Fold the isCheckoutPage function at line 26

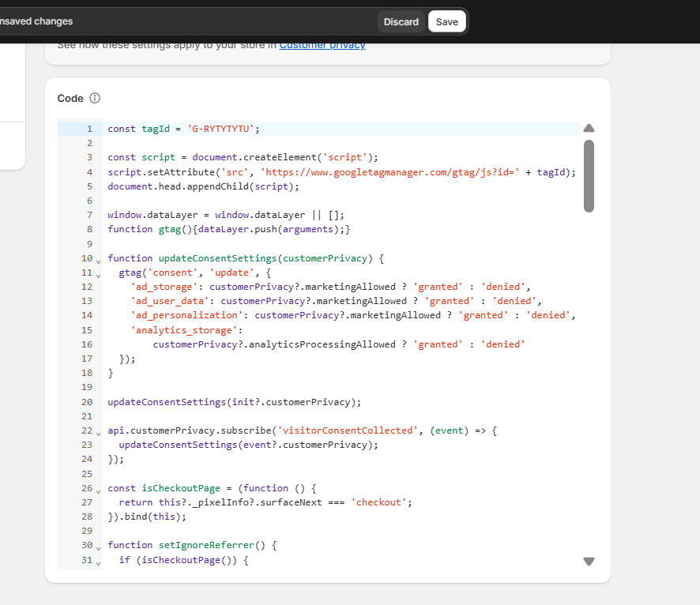pyautogui.click(x=98, y=490)
